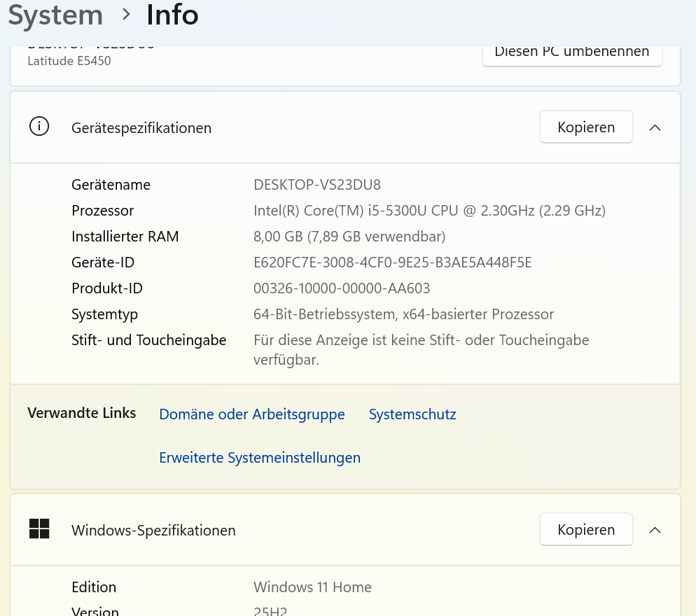Select the device name DESKTOP-VS23DU8 value
The width and height of the screenshot is (696, 616).
pos(317,185)
